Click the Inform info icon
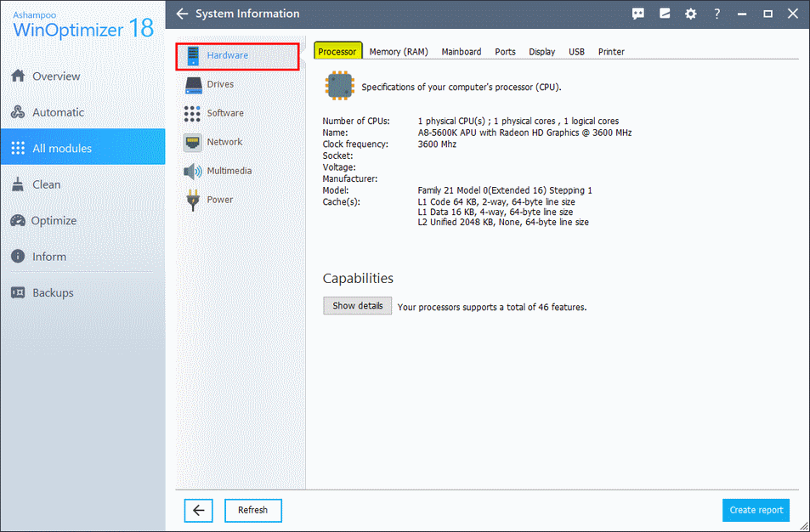The image size is (810, 532). pyautogui.click(x=18, y=256)
